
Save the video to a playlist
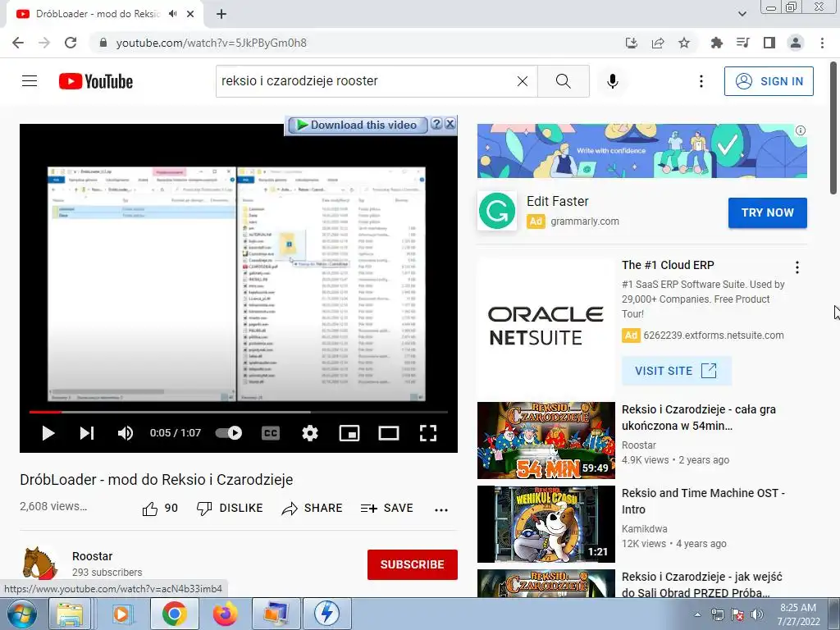(x=387, y=508)
